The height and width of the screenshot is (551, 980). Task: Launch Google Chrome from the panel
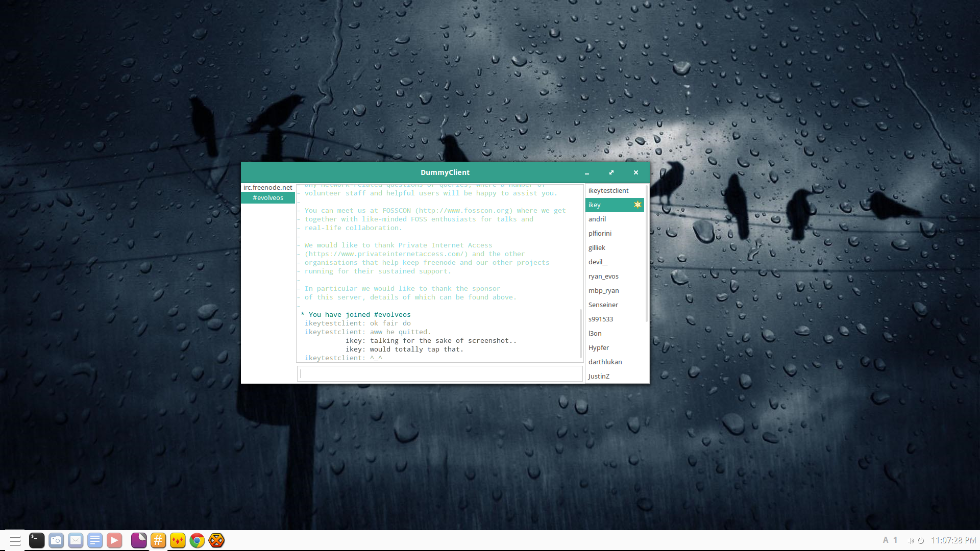(197, 540)
